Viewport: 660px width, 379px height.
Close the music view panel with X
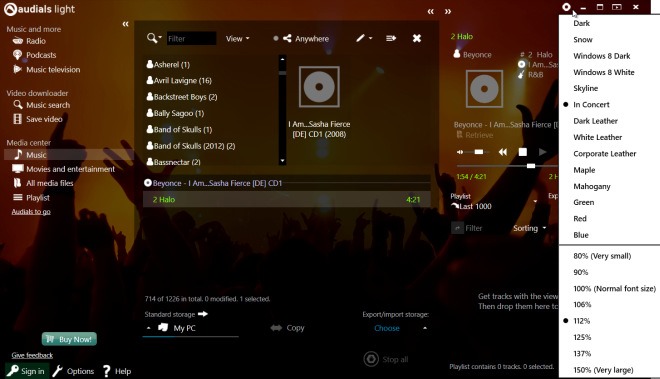pos(417,38)
